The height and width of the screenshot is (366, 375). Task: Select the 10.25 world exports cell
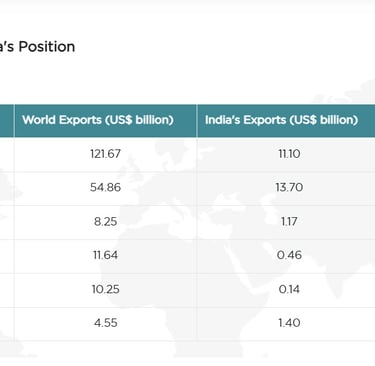pyautogui.click(x=105, y=289)
